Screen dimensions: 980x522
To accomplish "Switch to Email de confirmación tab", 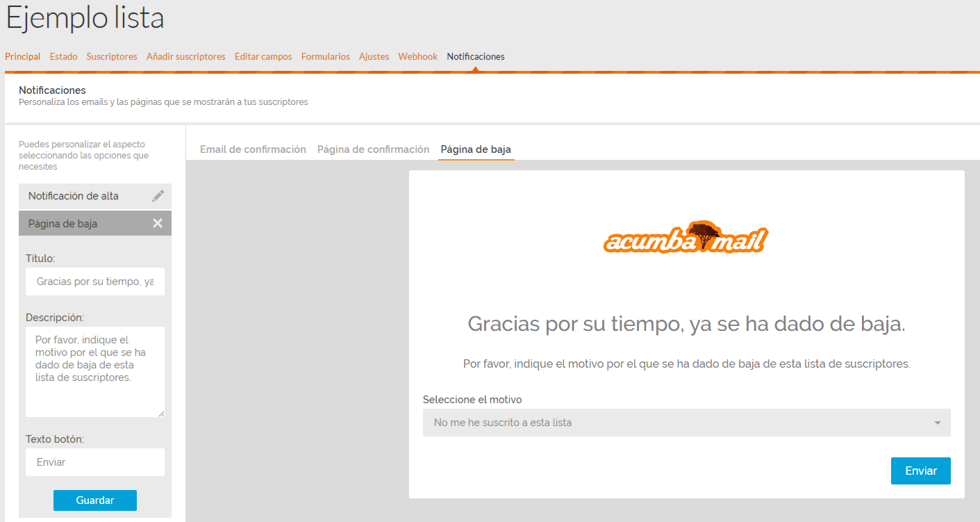I will [253, 149].
